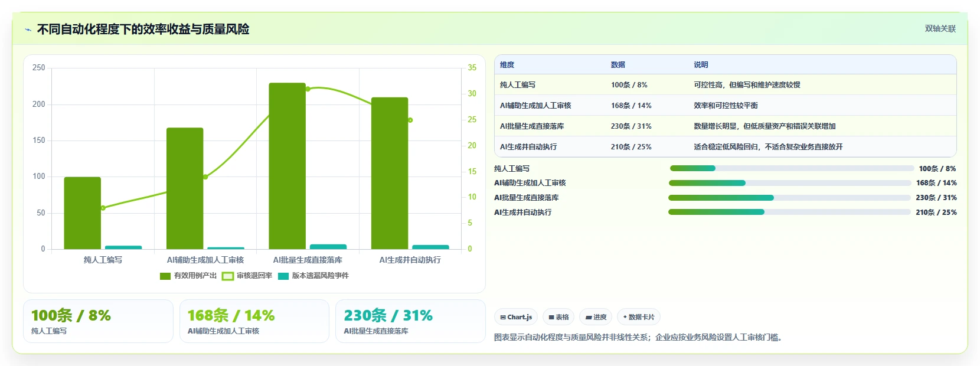
Task: Click the teal risk bar for 纯人工编写
Action: click(x=123, y=247)
